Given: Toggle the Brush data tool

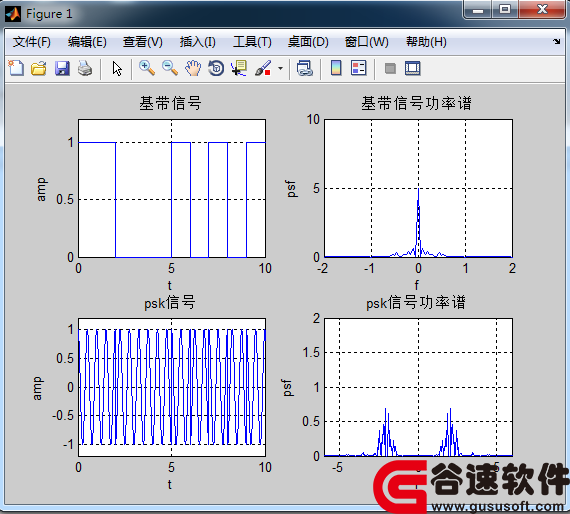Looking at the screenshot, I should click(x=263, y=68).
